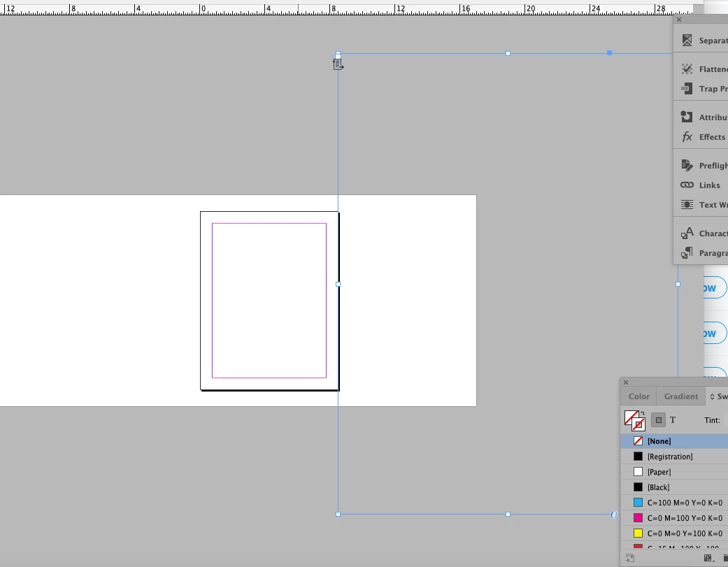Open the Attributes panel icon
Screen dimensions: 728x567
(x=687, y=117)
